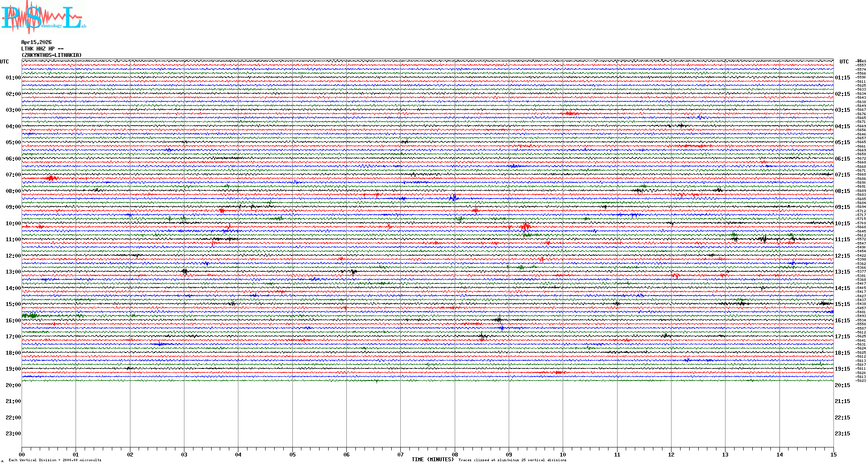Image resolution: width=868 pixels, height=466 pixels.
Task: Select the 20:00 hour label on left
Action: click(13, 385)
